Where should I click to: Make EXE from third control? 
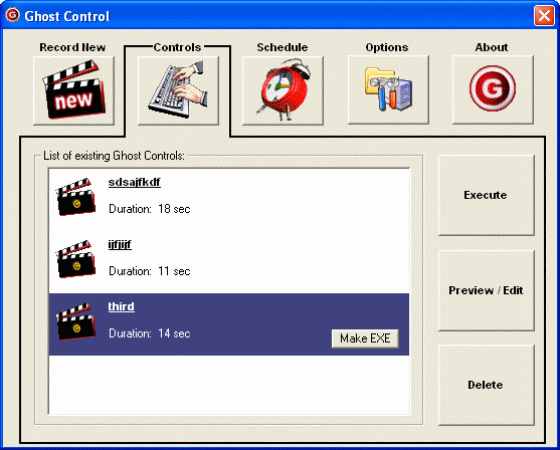coord(365,338)
